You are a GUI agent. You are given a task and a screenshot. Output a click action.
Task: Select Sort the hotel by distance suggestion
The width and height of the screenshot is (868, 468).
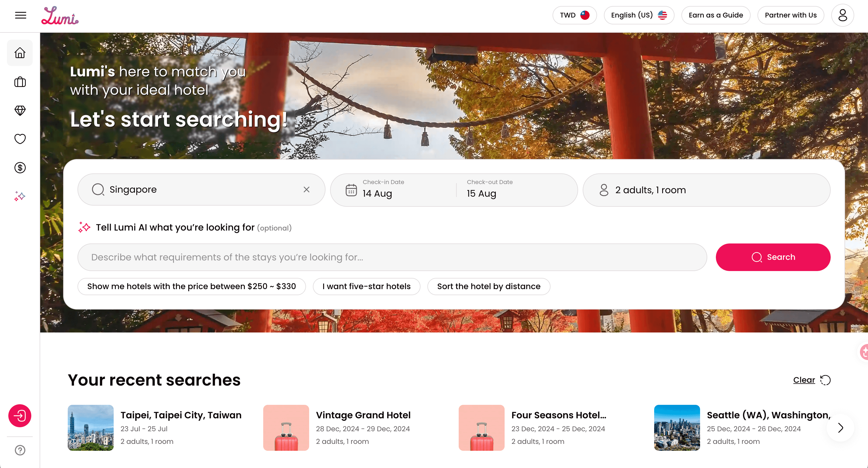click(x=489, y=286)
